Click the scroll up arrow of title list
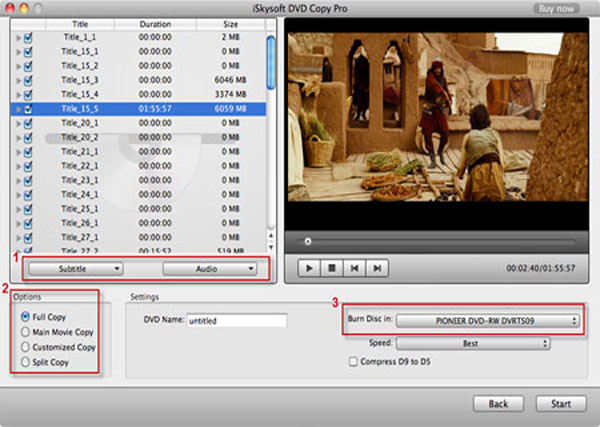Screen dimensions: 600x427 pyautogui.click(x=271, y=236)
